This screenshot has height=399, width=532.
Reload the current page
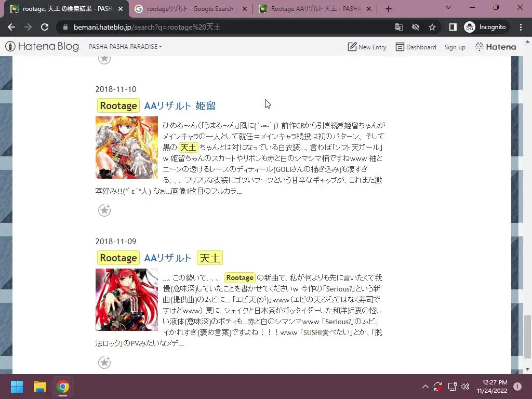(45, 27)
